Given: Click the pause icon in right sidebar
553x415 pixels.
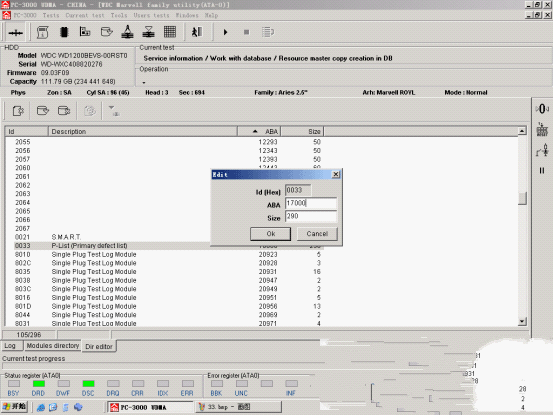Looking at the screenshot, I should tap(542, 171).
